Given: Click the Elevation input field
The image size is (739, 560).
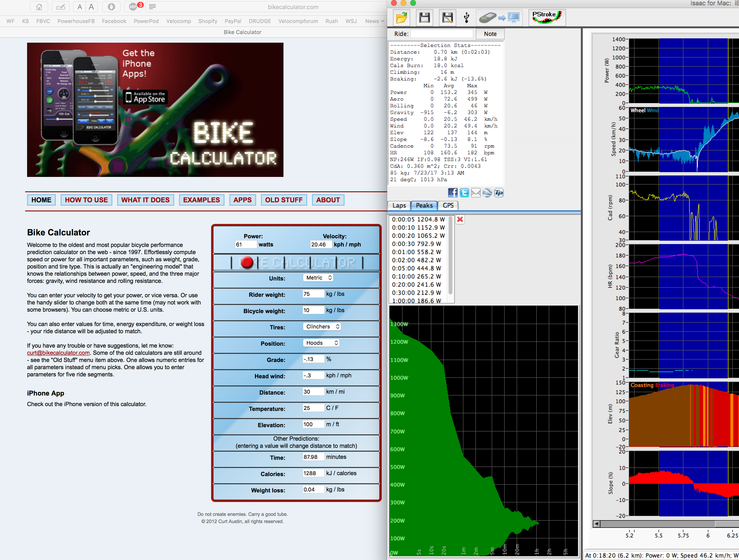Looking at the screenshot, I should tap(313, 424).
